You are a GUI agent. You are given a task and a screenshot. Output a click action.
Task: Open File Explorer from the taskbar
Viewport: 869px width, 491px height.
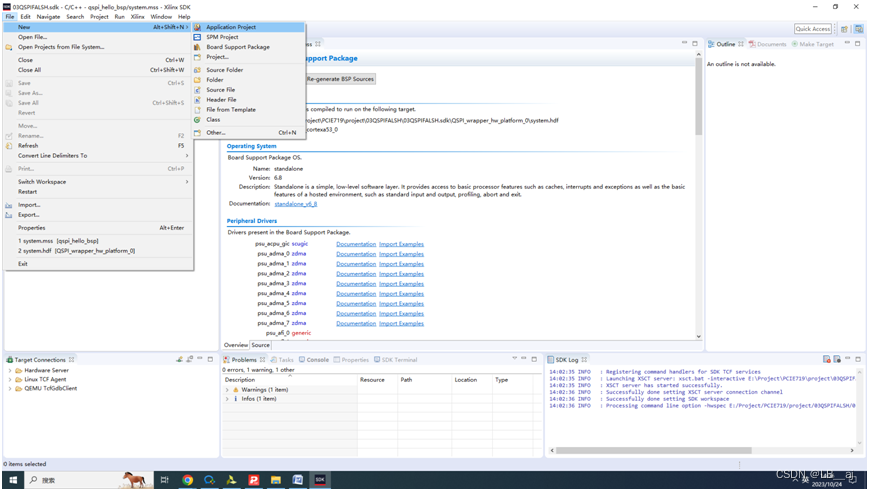[x=275, y=480]
